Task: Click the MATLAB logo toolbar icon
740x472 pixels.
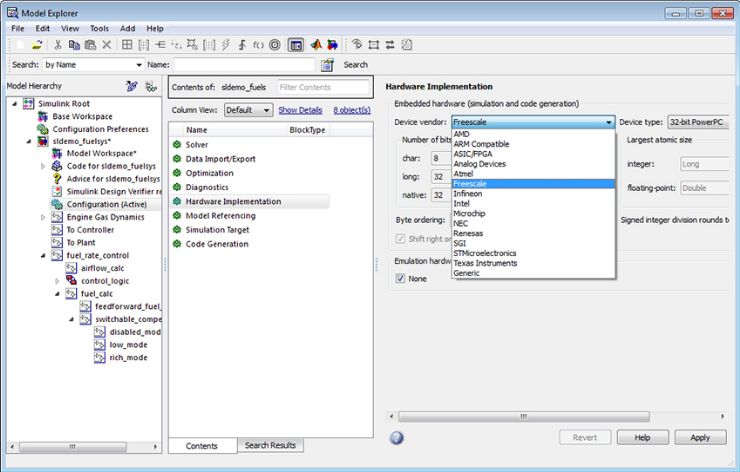Action: point(316,45)
